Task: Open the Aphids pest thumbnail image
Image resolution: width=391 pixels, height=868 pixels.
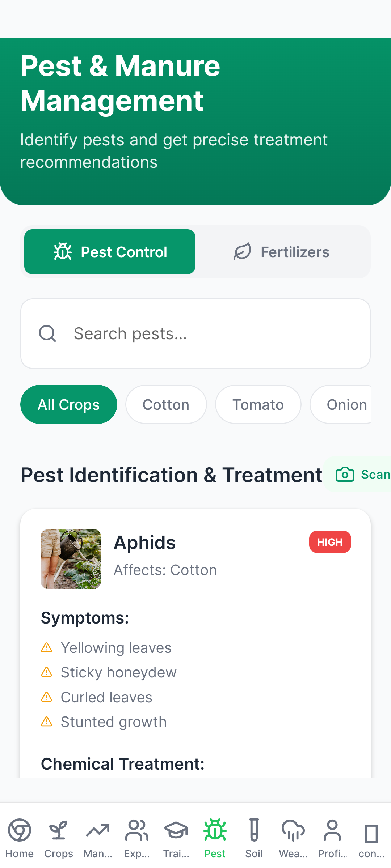Action: tap(71, 559)
